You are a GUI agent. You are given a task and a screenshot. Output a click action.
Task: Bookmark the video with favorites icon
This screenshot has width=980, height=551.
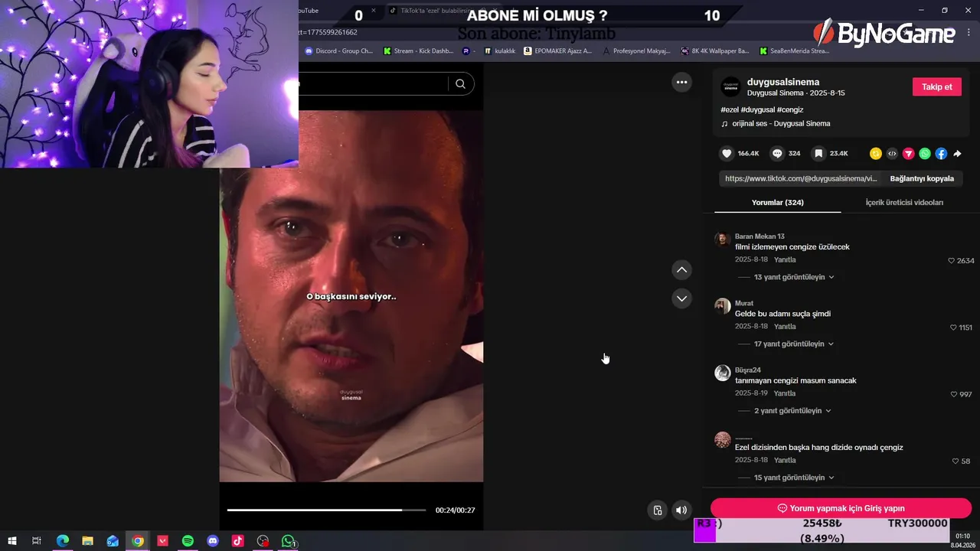pos(818,154)
